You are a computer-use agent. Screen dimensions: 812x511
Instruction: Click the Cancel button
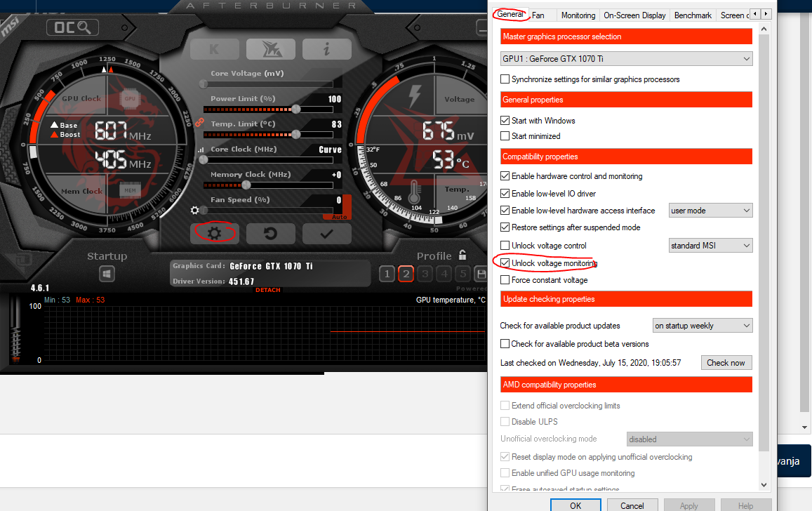click(632, 506)
